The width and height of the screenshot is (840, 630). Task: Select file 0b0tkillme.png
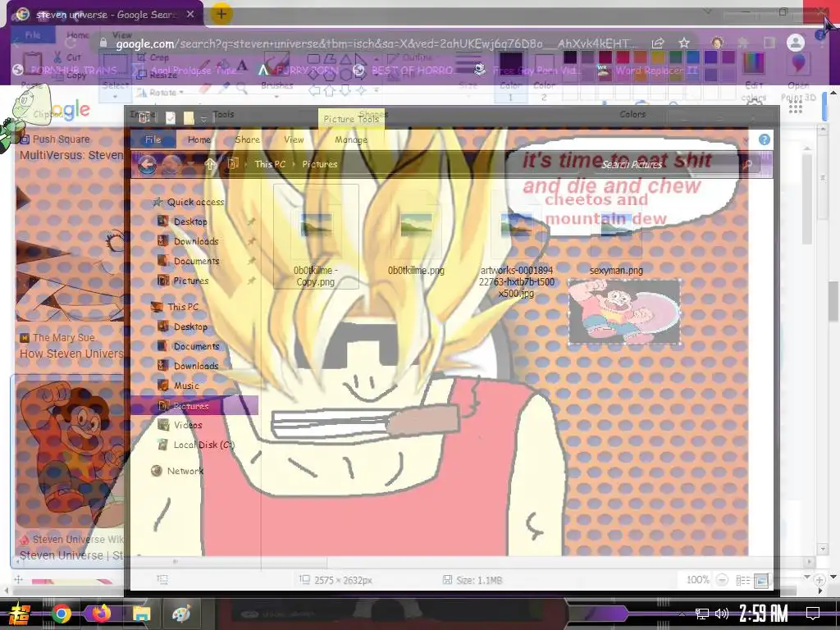(416, 235)
